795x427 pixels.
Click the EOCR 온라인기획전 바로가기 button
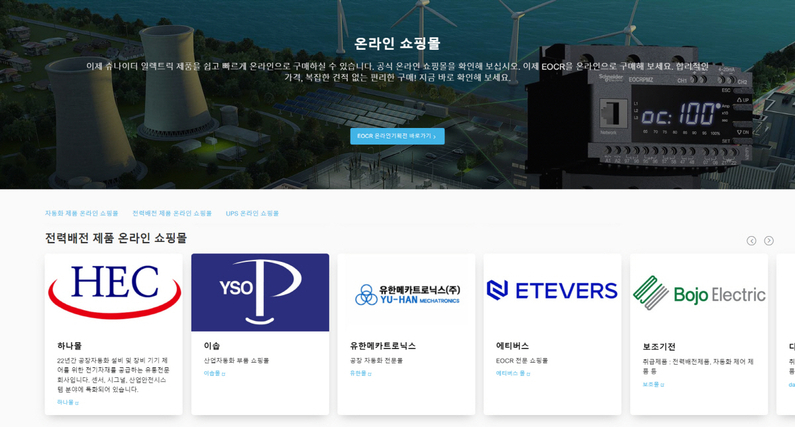click(397, 136)
